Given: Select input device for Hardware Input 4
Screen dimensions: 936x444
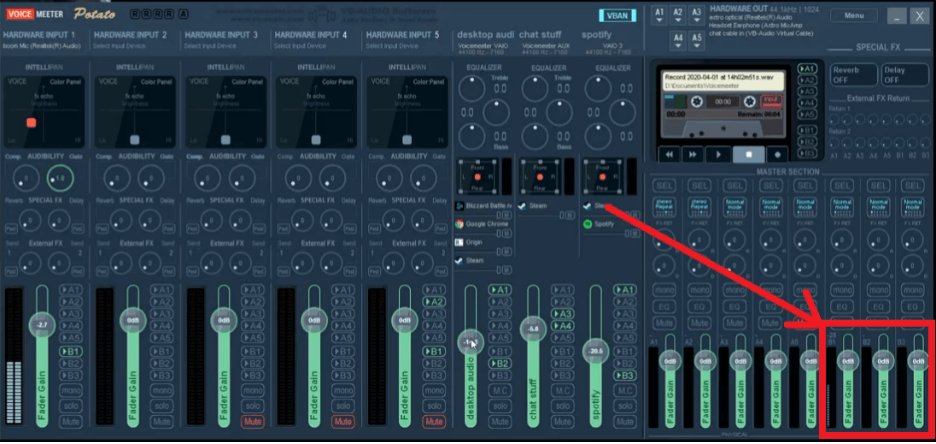Looking at the screenshot, I should click(x=300, y=46).
